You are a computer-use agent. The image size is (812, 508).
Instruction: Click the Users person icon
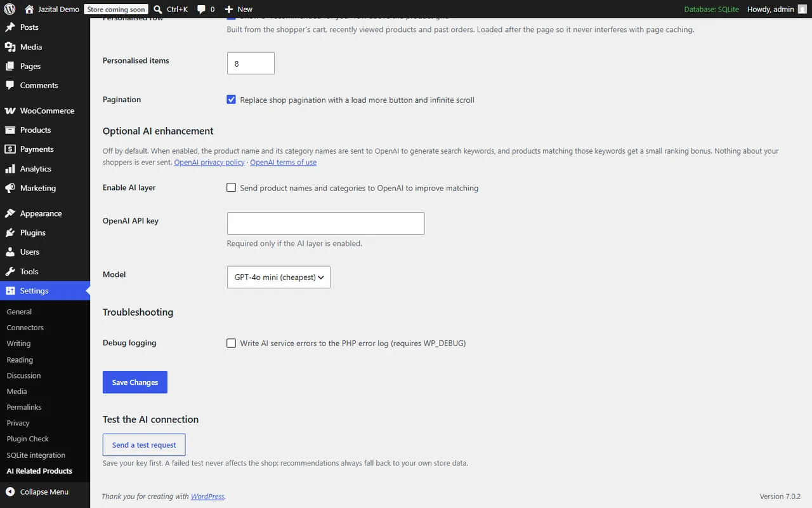10,252
